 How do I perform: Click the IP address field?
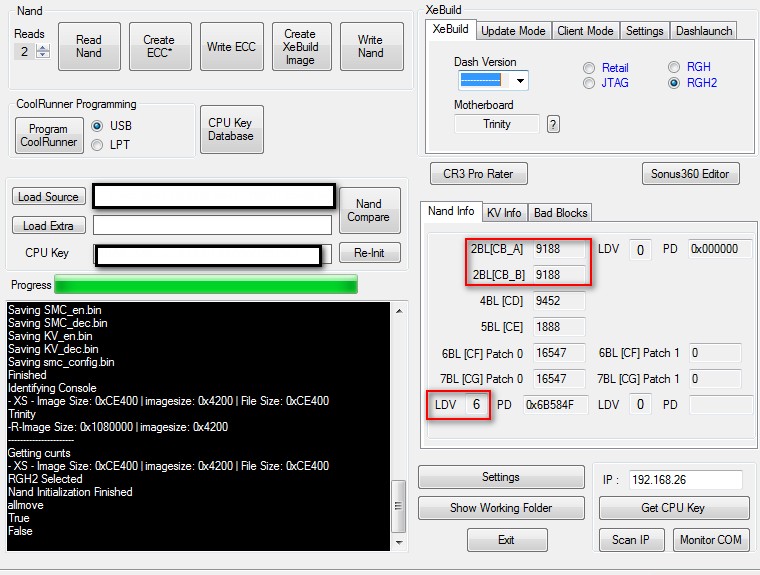[685, 480]
